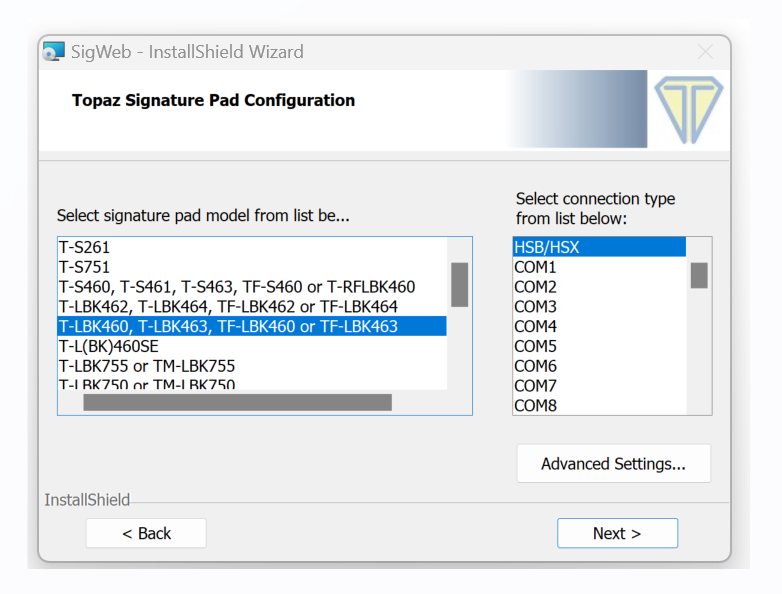Open Advanced Settings dialog
782x594 pixels.
pos(613,464)
